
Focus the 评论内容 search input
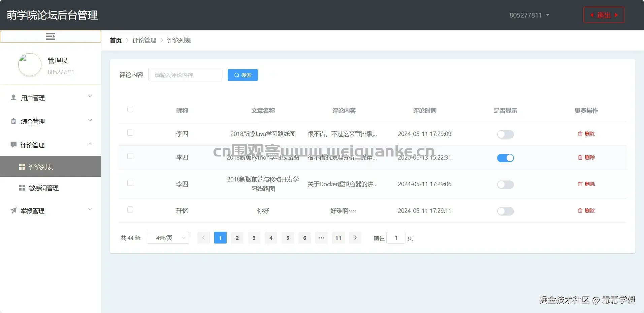(x=186, y=75)
